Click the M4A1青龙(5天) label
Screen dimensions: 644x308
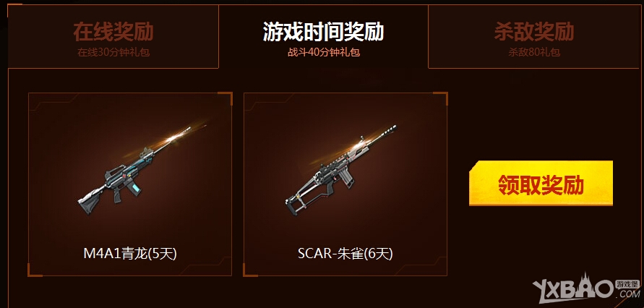(130, 254)
